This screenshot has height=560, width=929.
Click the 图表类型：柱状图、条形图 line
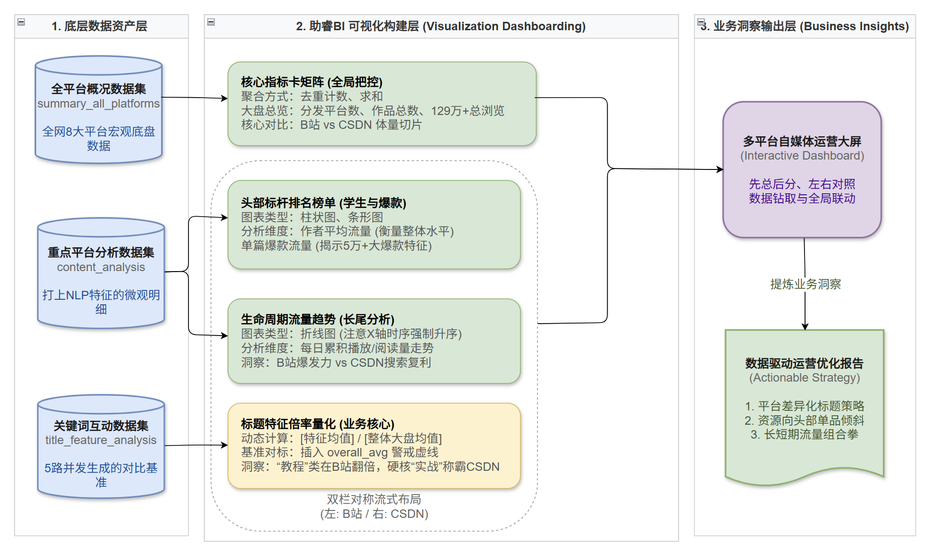pos(312,217)
